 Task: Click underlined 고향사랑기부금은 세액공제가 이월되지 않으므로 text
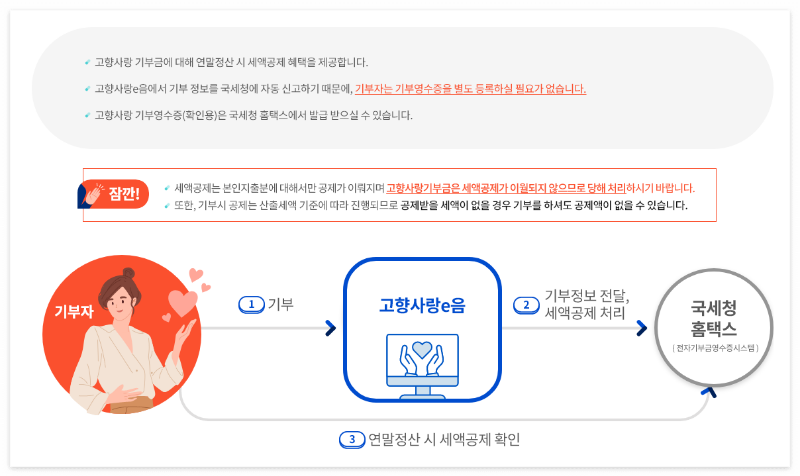pos(506,188)
